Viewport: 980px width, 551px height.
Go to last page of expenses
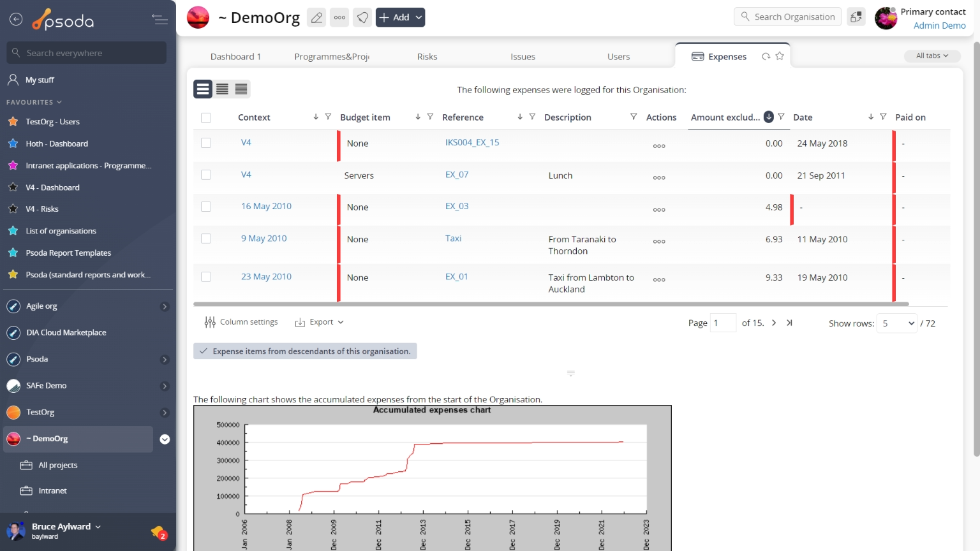click(789, 323)
